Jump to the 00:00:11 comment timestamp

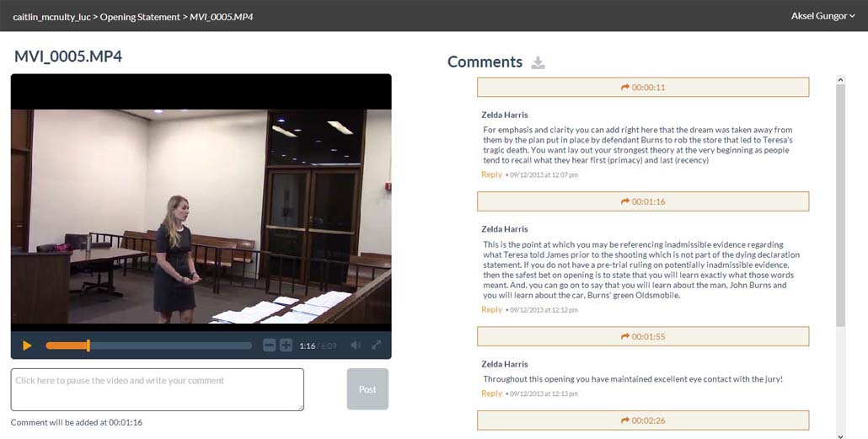pyautogui.click(x=643, y=88)
